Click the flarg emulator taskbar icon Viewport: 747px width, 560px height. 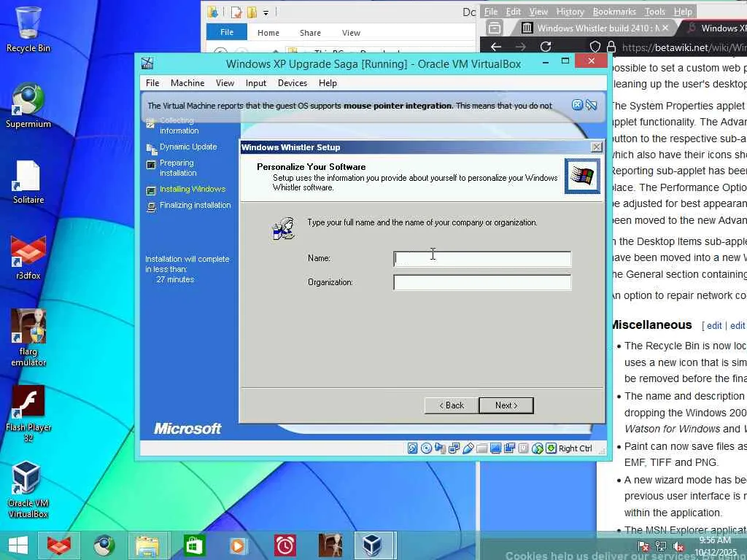330,545
